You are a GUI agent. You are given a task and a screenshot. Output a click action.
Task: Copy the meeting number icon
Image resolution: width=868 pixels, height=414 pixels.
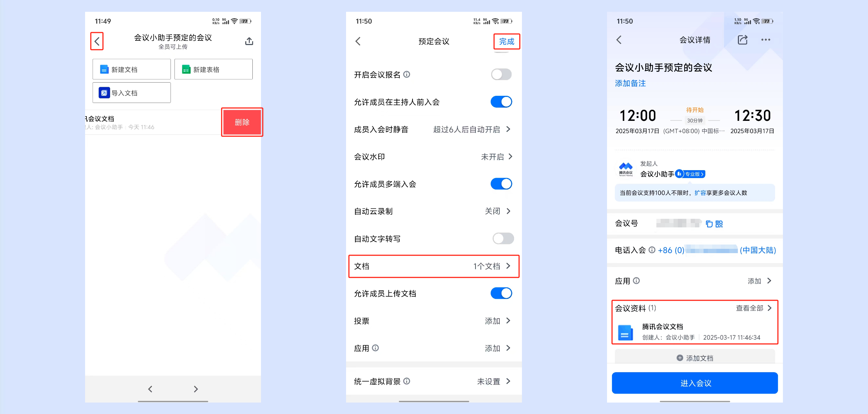click(x=709, y=224)
